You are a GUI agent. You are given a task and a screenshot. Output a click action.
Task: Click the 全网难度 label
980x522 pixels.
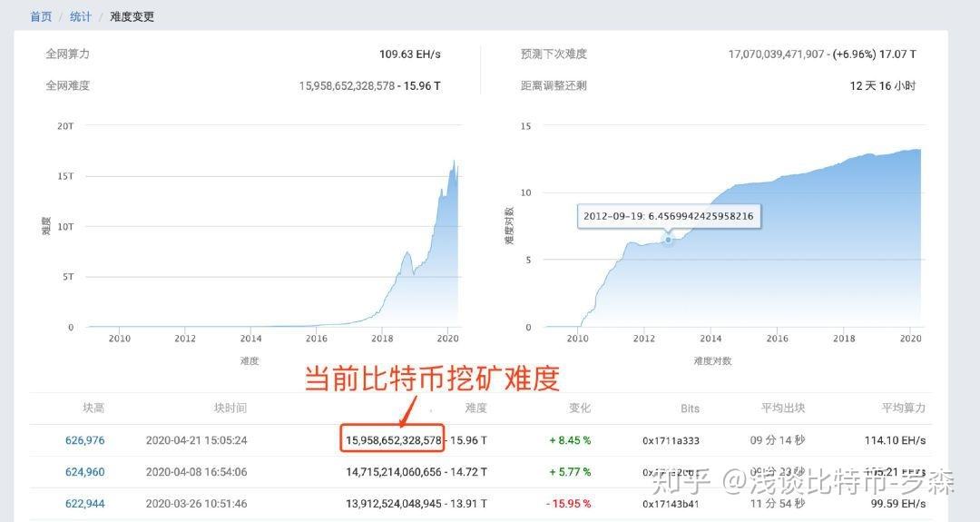pyautogui.click(x=67, y=86)
